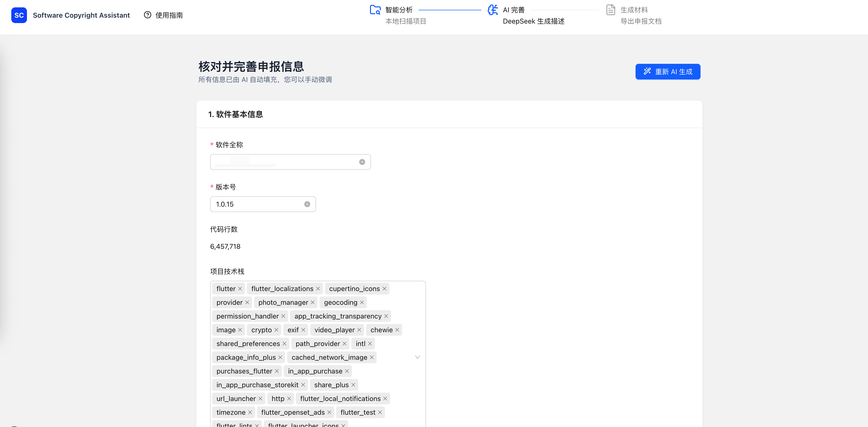This screenshot has height=427, width=868.
Task: Click the 生成材料 document step icon
Action: 611,10
